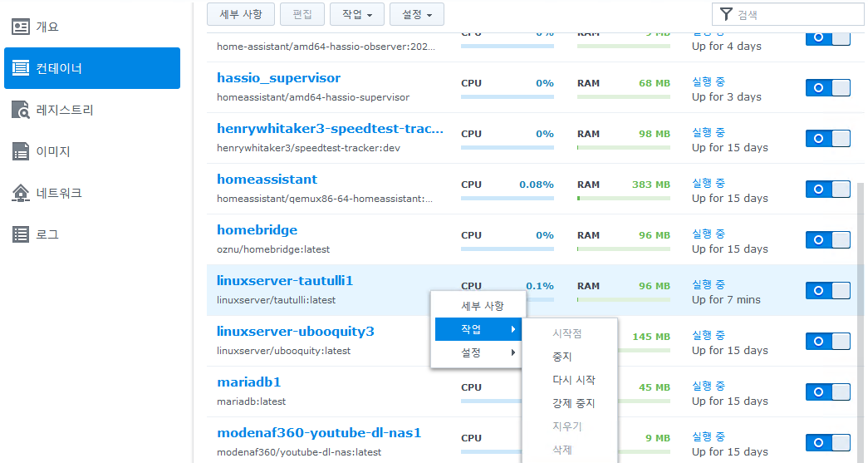Open the hassio_supervisor container name
Viewport: 868px width, 463px height.
(x=278, y=78)
